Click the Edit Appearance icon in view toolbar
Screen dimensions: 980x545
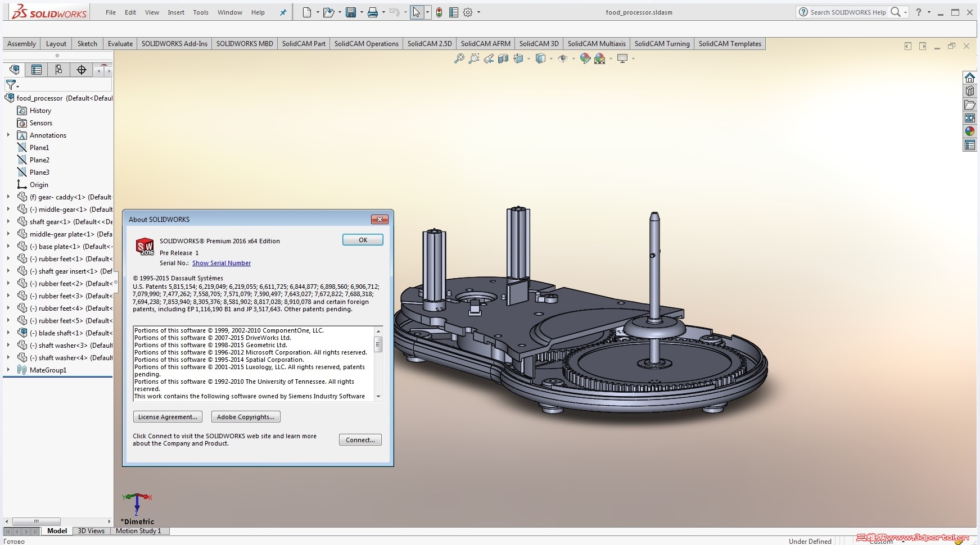click(585, 58)
